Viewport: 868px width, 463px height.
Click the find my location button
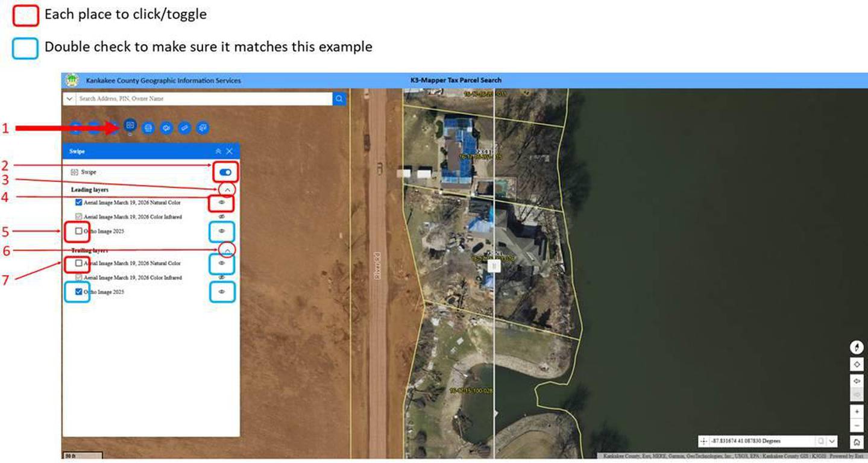tap(857, 364)
